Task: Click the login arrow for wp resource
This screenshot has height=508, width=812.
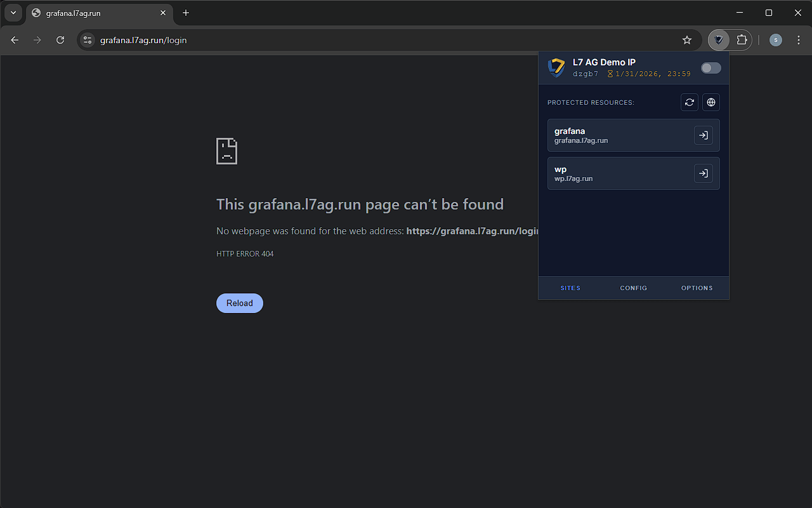Action: pyautogui.click(x=703, y=173)
